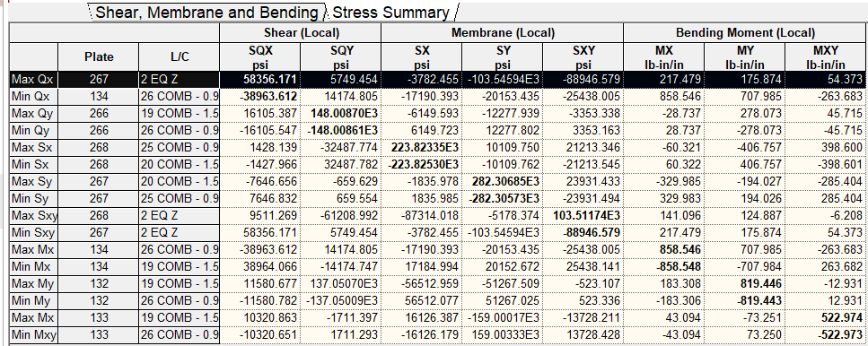868x346 pixels.
Task: Select the Min Mx value -858.548 cell
Action: (x=664, y=266)
